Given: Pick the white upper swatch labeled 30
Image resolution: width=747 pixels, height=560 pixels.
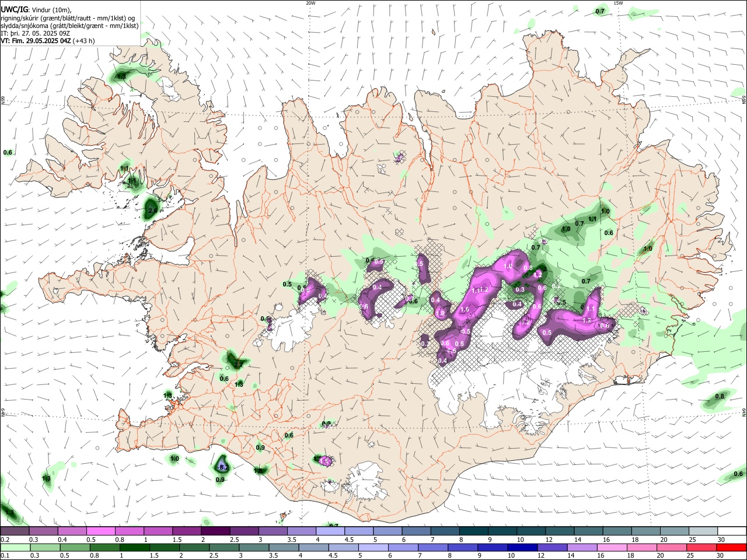Looking at the screenshot, I should coord(732,531).
